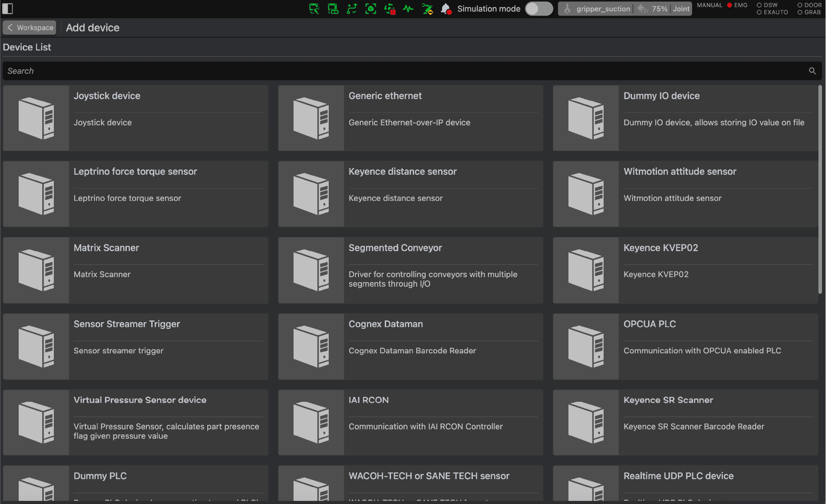Click the green robot arm with yellow badge
This screenshot has height=504, width=826.
point(427,9)
